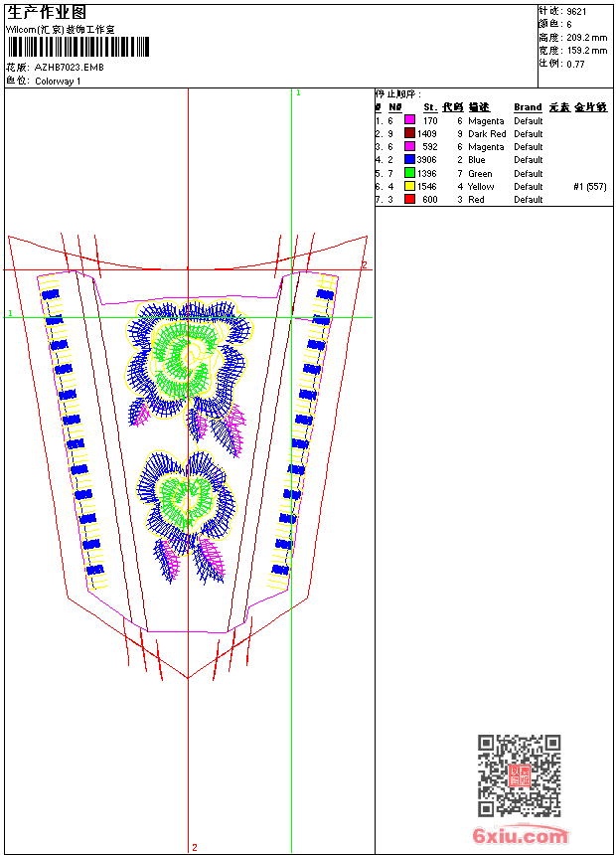The width and height of the screenshot is (616, 855).
Task: Select the Green color swatch
Action: [409, 173]
